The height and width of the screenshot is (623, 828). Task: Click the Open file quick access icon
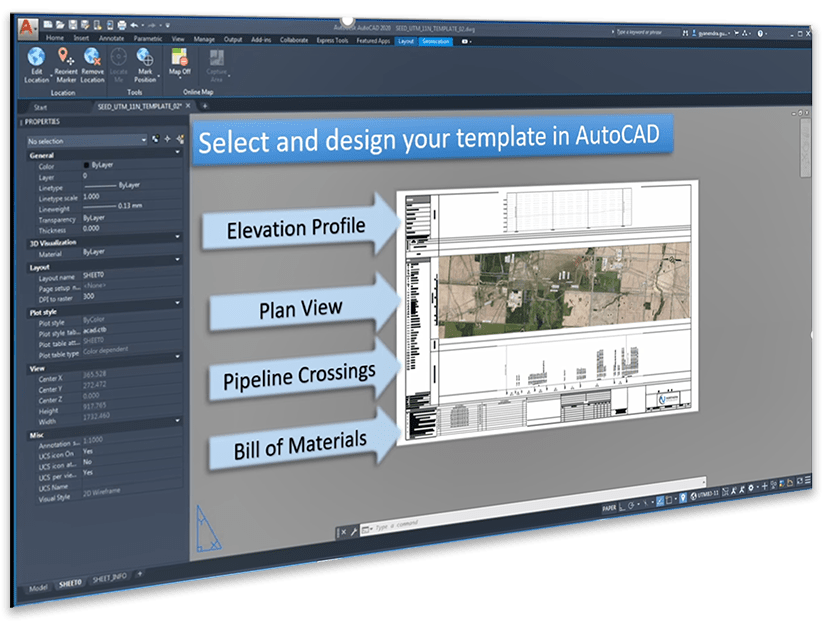pyautogui.click(x=60, y=24)
